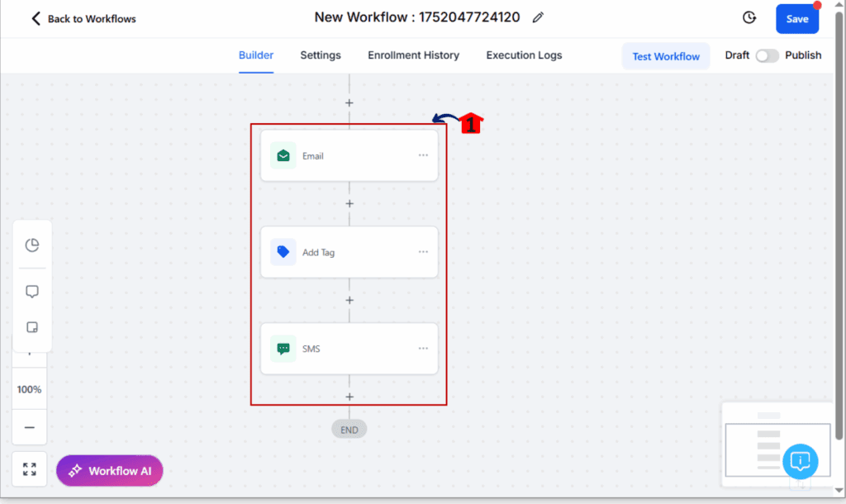The height and width of the screenshot is (504, 846).
Task: Open the blue help chat bubble
Action: pos(800,461)
